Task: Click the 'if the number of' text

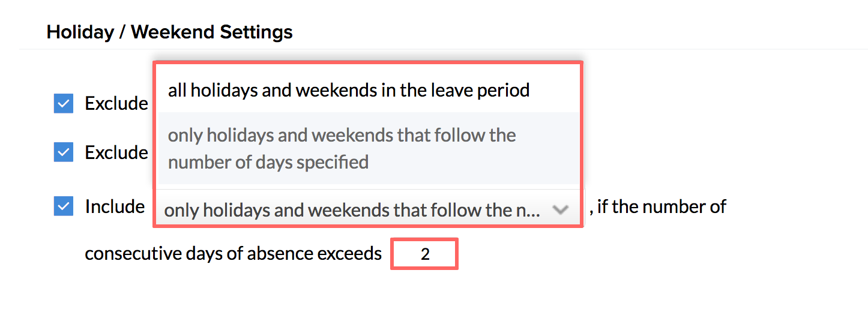Action: [x=660, y=207]
